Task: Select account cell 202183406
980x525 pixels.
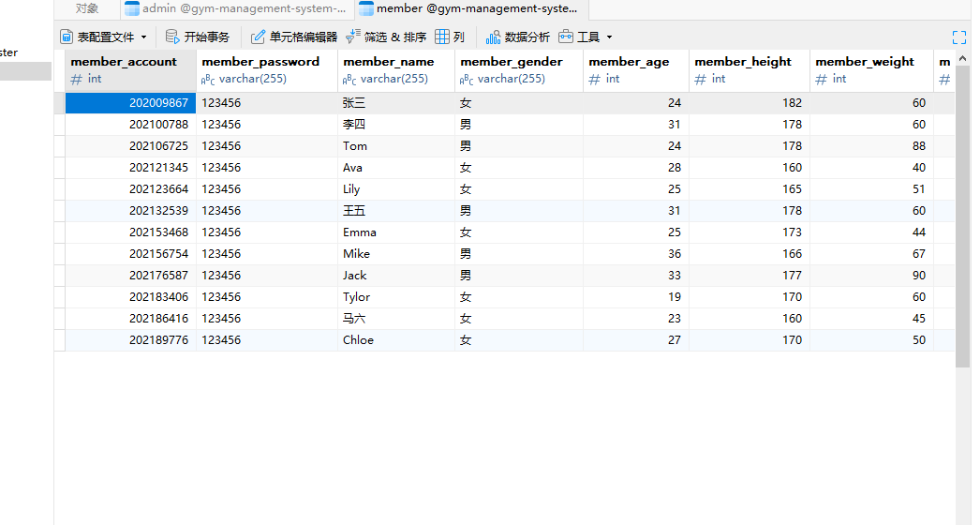Action: pos(130,297)
